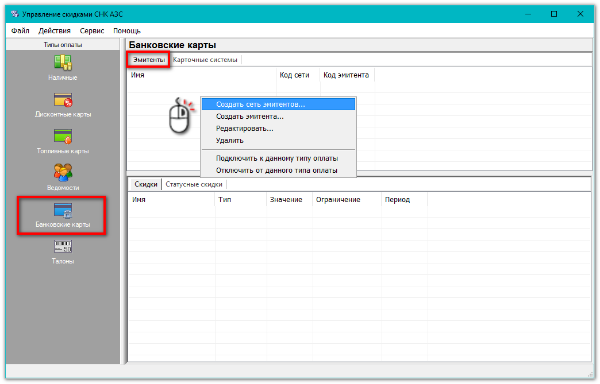Click the app icon in title bar
Viewport: 600px width, 384px height.
pyautogui.click(x=15, y=14)
